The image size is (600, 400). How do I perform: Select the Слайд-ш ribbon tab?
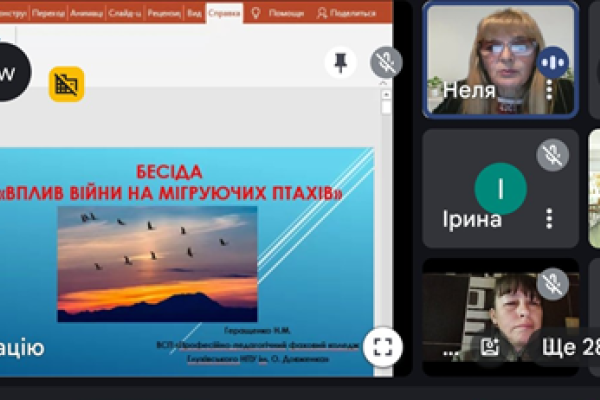(x=126, y=14)
